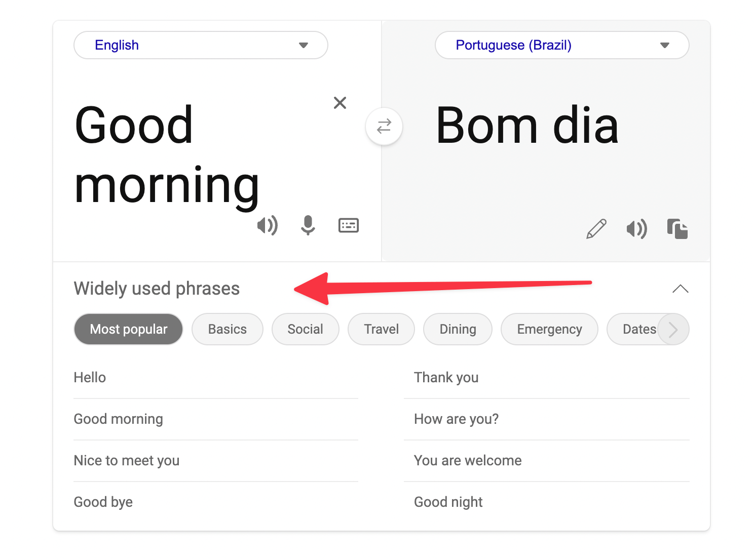The height and width of the screenshot is (560, 754).
Task: Switch to the Travel phrase category
Action: click(381, 329)
